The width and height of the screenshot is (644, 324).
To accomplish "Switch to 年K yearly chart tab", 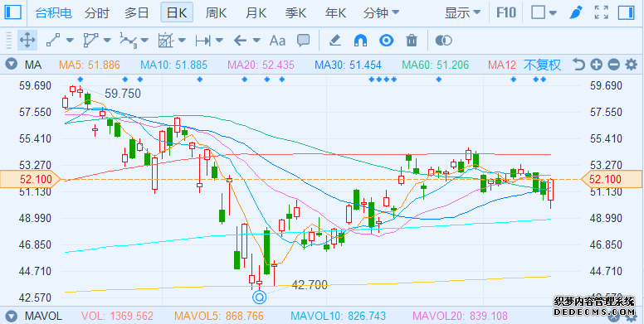I will click(335, 12).
